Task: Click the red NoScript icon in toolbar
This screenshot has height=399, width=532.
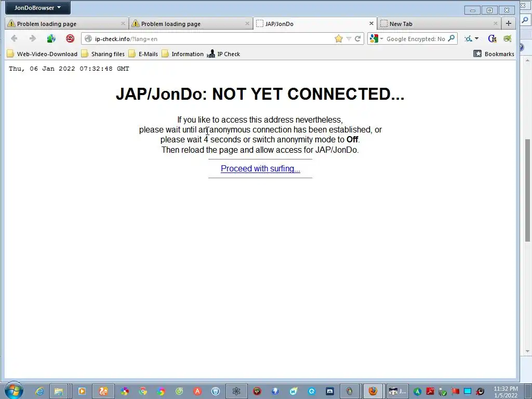Action: pyautogui.click(x=70, y=38)
